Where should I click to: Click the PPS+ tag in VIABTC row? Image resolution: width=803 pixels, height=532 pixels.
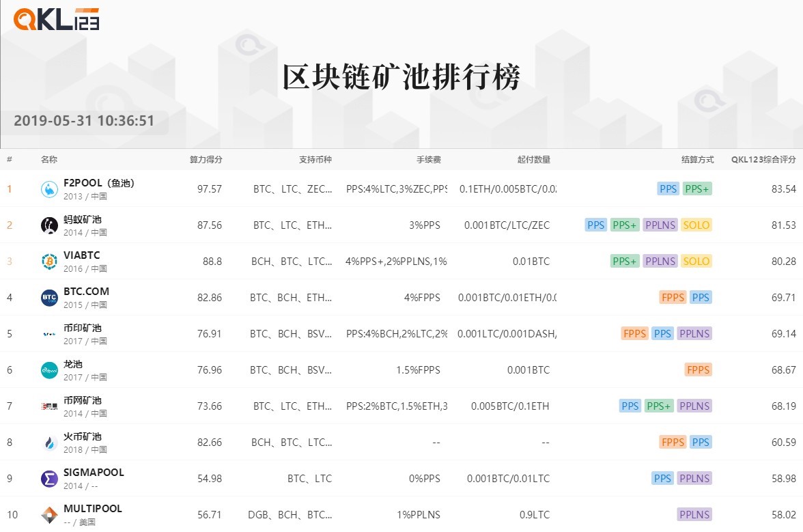625,261
